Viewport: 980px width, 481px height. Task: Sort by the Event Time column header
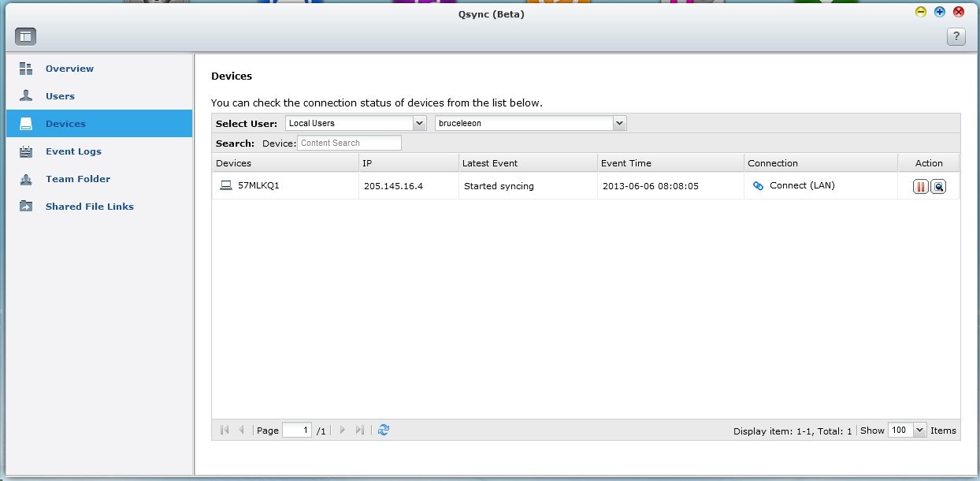click(670, 163)
